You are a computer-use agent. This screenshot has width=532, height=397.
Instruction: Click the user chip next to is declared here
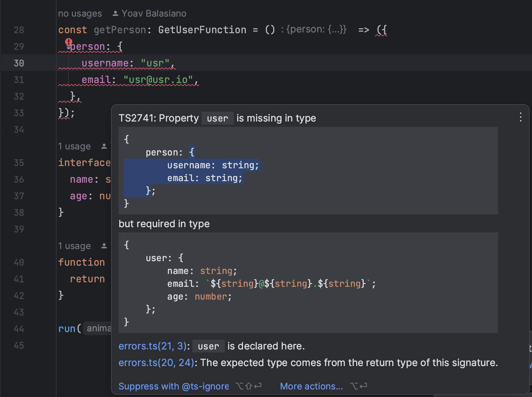tap(208, 346)
